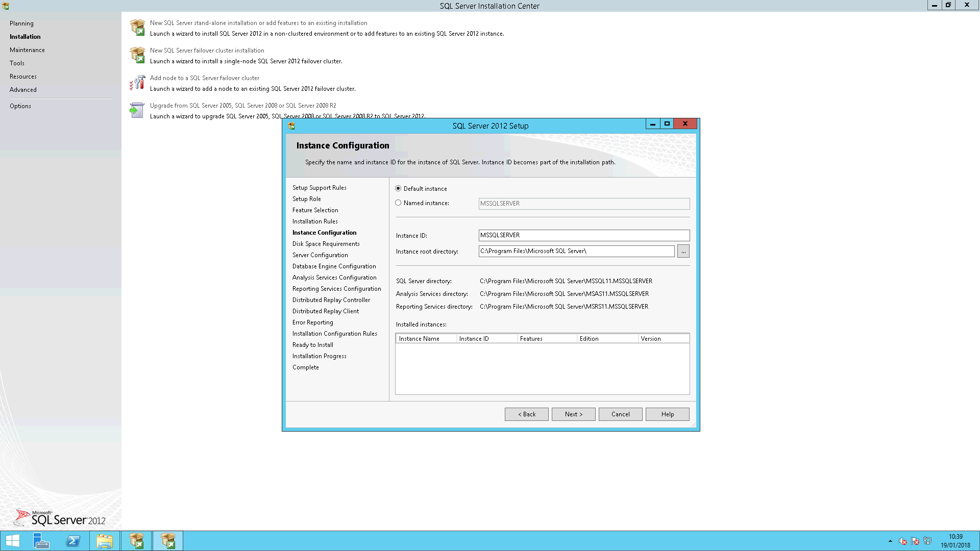Open setup Help

pyautogui.click(x=668, y=414)
